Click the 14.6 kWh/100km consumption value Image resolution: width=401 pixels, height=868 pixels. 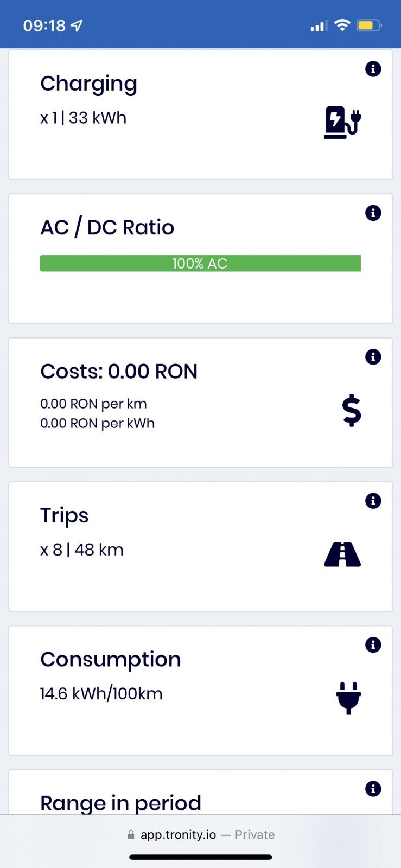coord(101,693)
